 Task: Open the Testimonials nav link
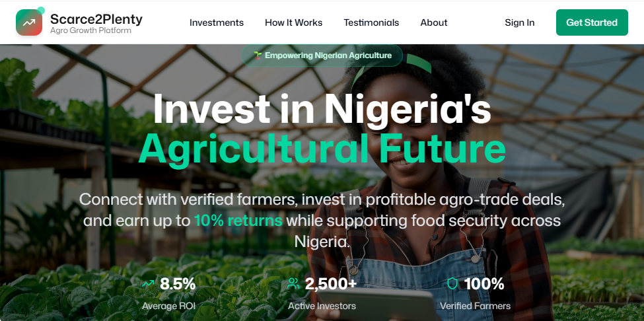pyautogui.click(x=371, y=22)
